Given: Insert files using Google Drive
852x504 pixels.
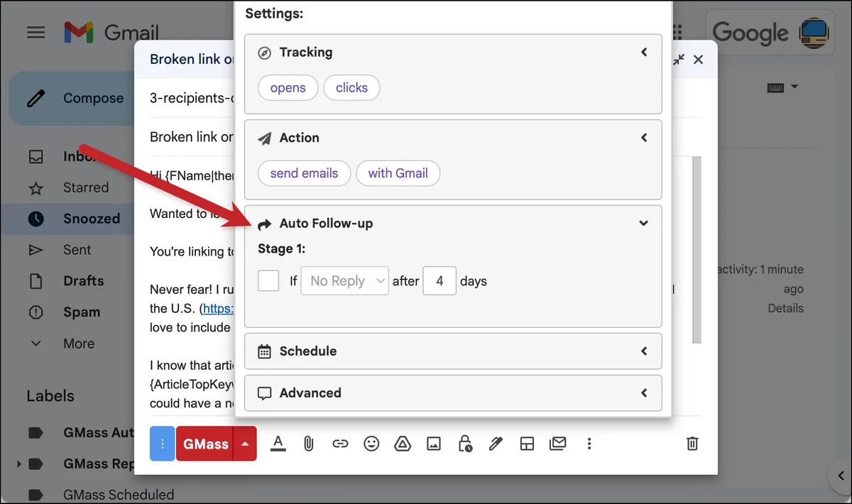Looking at the screenshot, I should [x=403, y=444].
